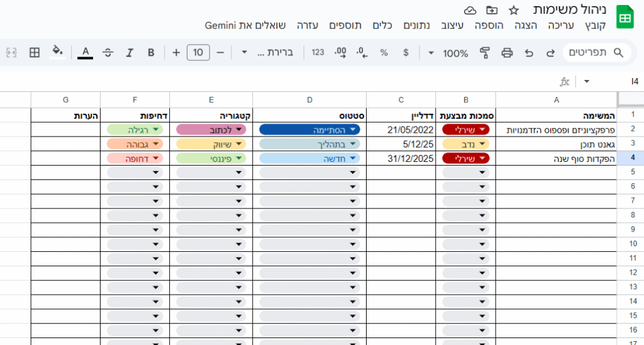Format as percent
Screen dimensions: 644x345
(x=384, y=53)
